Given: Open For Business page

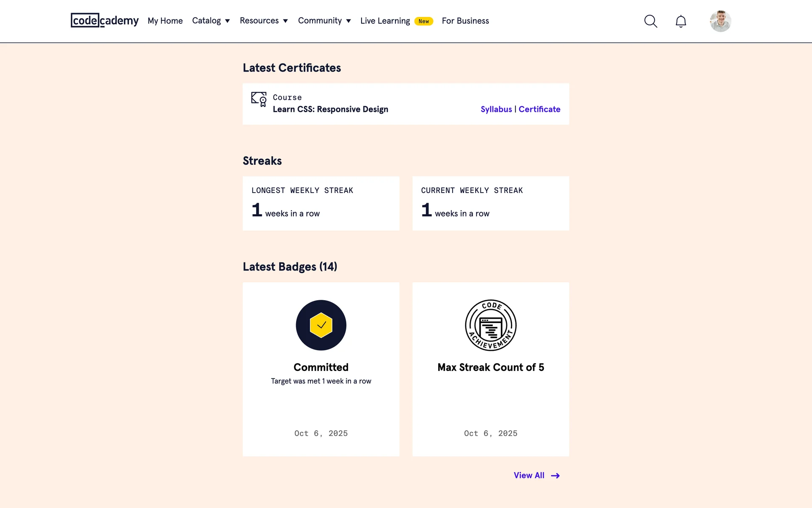Looking at the screenshot, I should tap(465, 21).
